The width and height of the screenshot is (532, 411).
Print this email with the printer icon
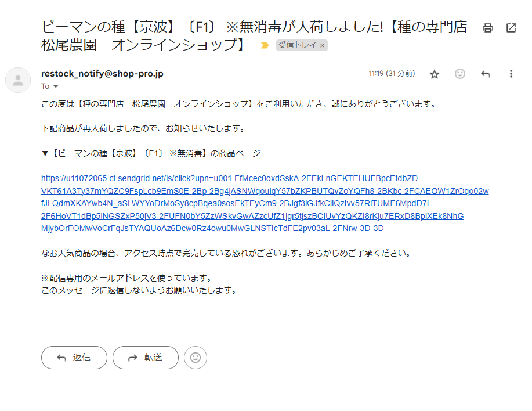(x=487, y=28)
